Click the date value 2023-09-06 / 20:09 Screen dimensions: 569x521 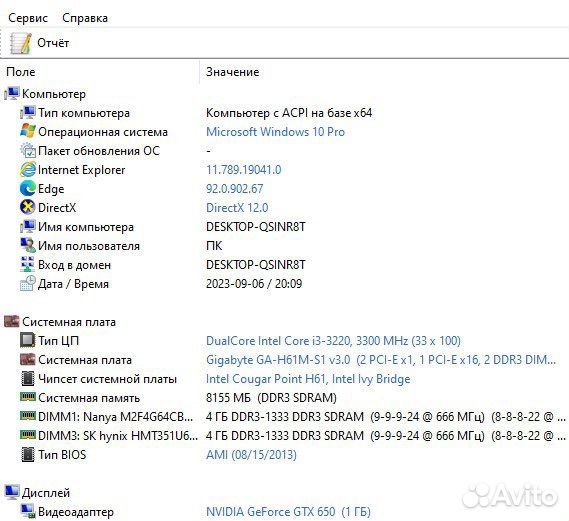[x=254, y=284]
